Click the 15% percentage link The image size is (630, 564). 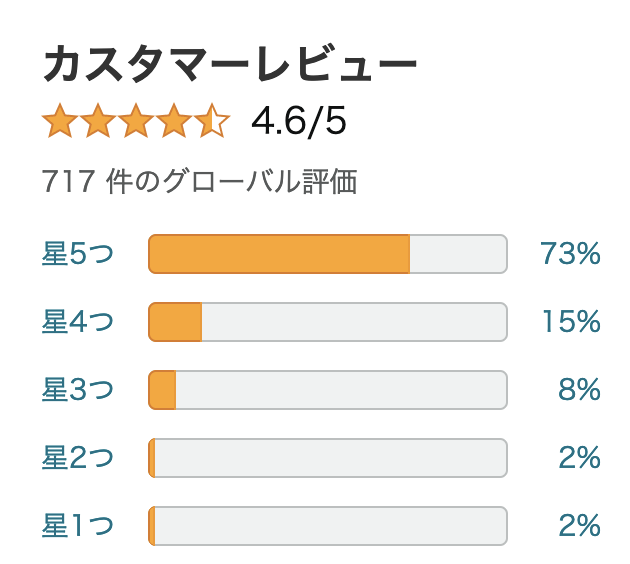571,322
